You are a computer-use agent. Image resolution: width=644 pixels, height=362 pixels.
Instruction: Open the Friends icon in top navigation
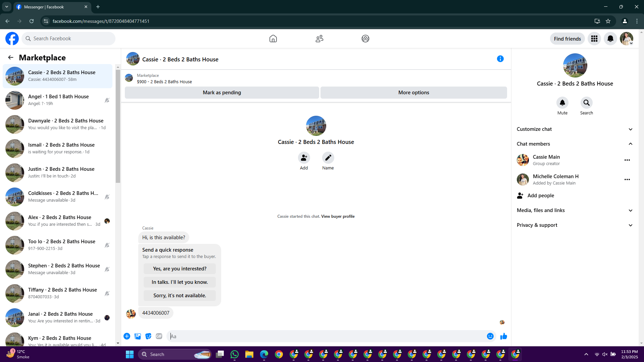coord(319,39)
